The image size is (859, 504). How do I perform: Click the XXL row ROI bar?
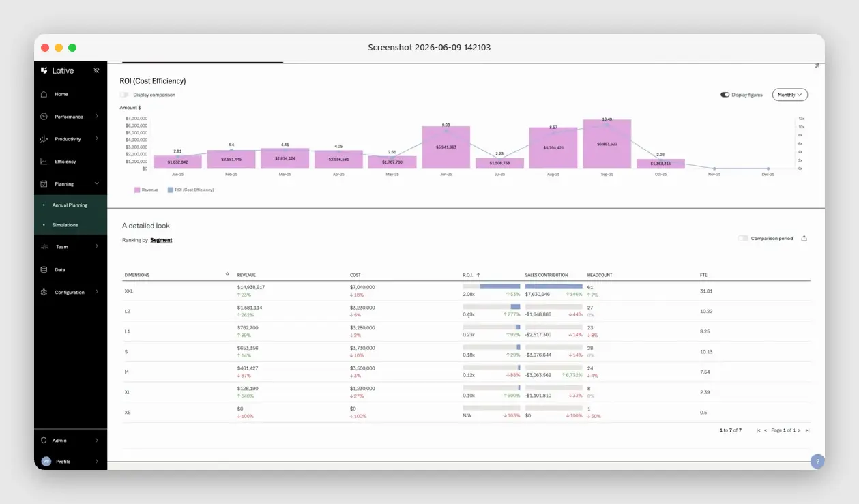coord(491,286)
